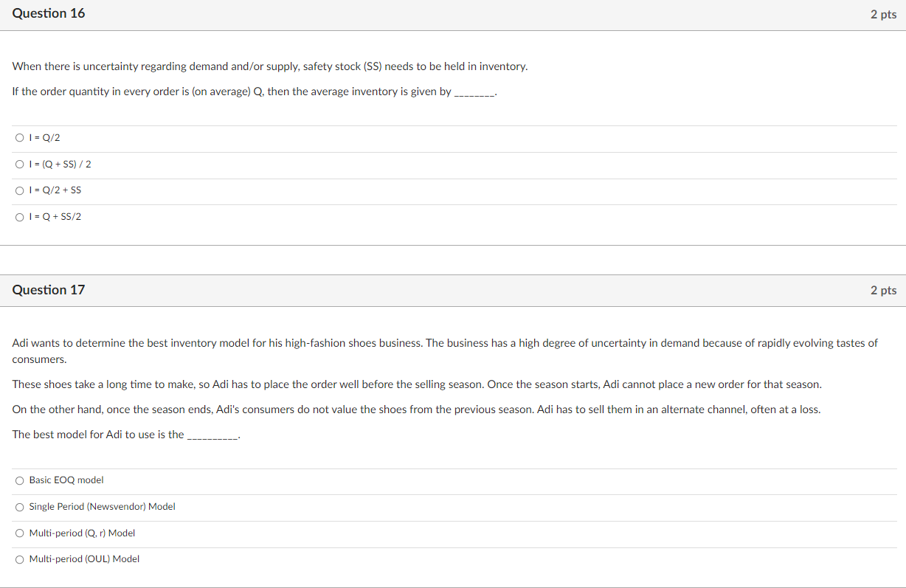Viewport: 906px width, 588px height.
Task: Choose the answer I = Q/2 + SS
Action: pyautogui.click(x=19, y=190)
